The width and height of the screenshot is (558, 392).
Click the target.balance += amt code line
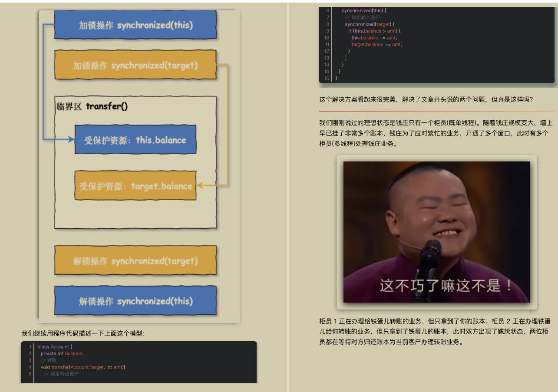pyautogui.click(x=376, y=44)
